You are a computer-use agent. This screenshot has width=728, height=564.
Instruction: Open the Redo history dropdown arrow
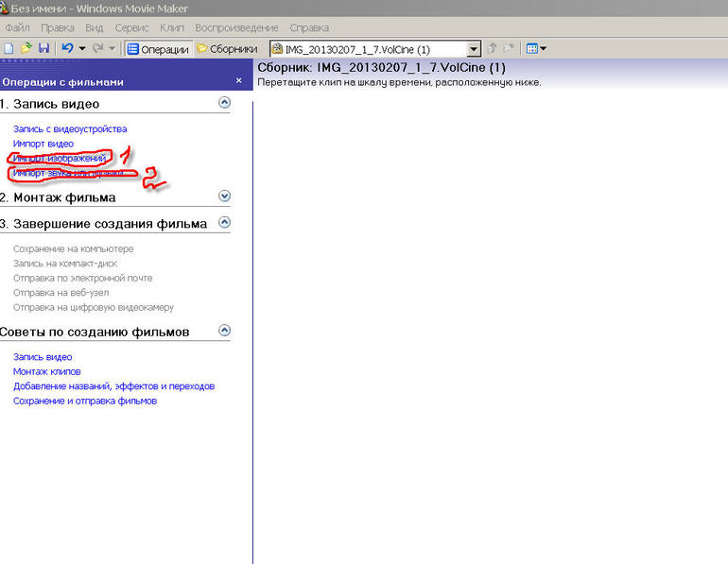[x=112, y=48]
